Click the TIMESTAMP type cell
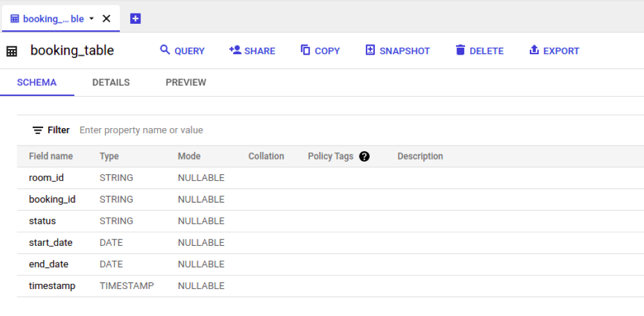 127,286
